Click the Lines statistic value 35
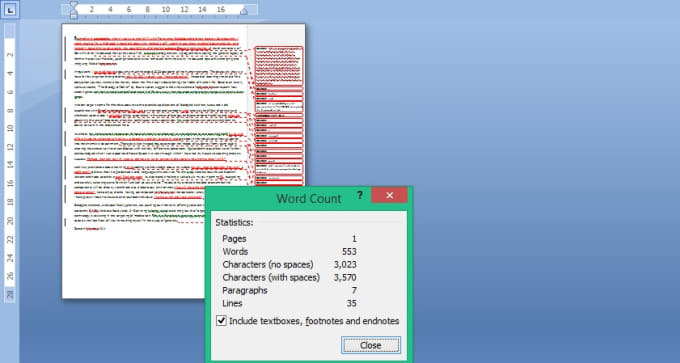 [x=352, y=303]
